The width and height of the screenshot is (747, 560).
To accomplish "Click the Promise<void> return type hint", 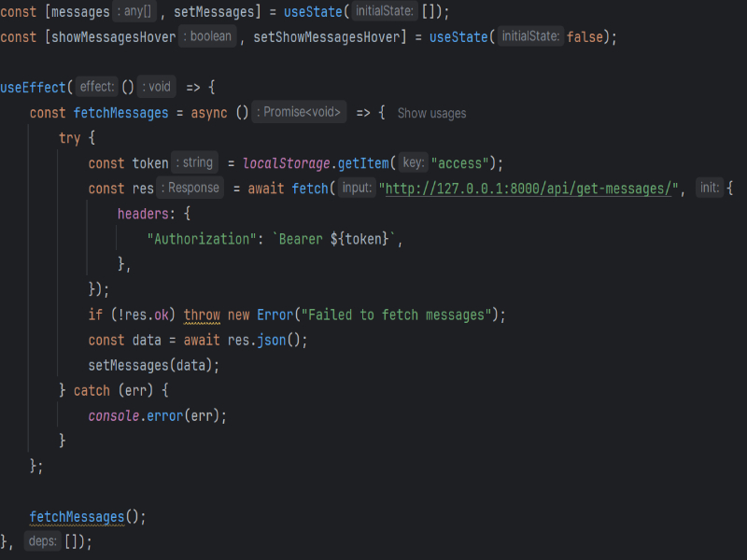I will [x=300, y=113].
